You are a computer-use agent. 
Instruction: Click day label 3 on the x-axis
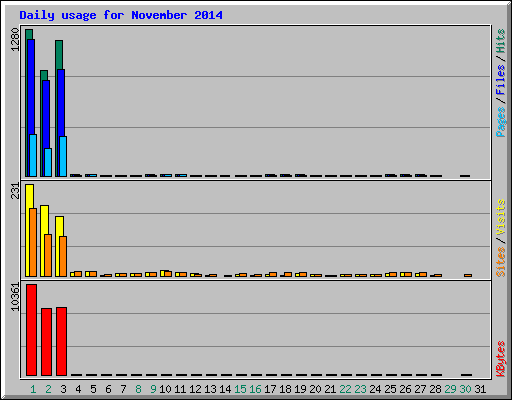[x=63, y=389]
